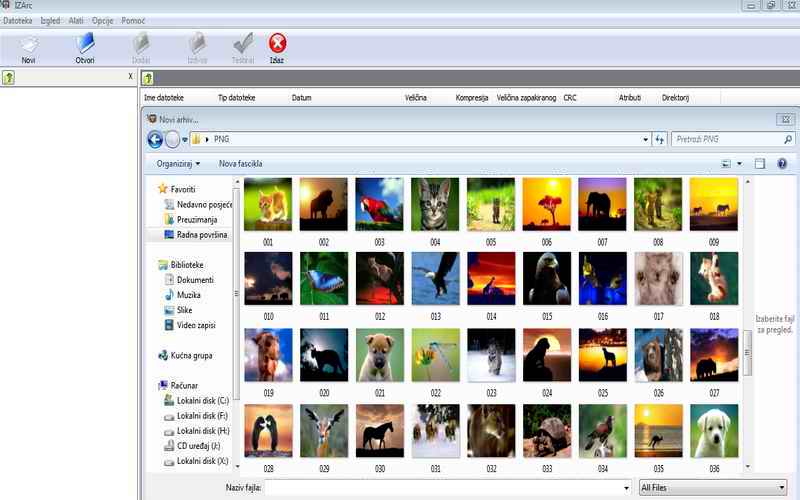This screenshot has width=800, height=500.
Task: Open the Muzika library
Action: [190, 295]
